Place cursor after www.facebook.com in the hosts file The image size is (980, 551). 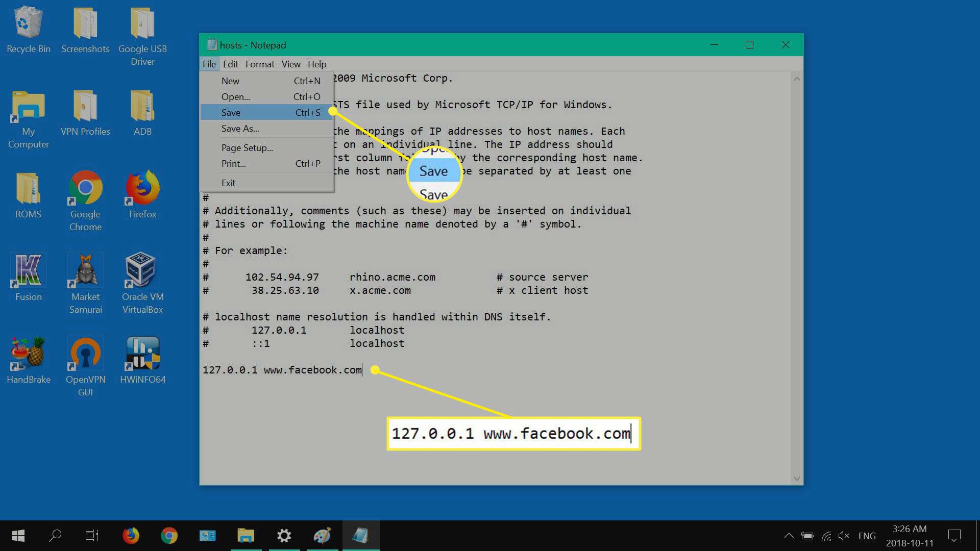pyautogui.click(x=362, y=370)
